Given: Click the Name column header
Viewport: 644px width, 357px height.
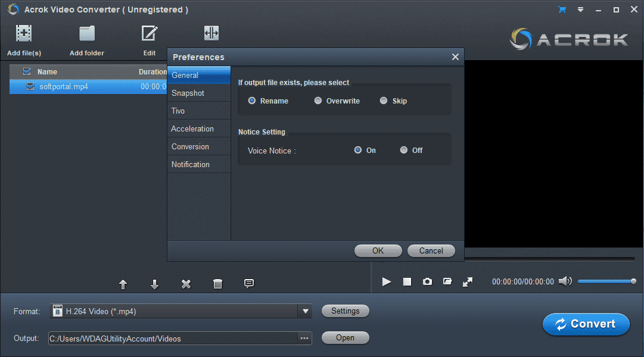Looking at the screenshot, I should 47,72.
